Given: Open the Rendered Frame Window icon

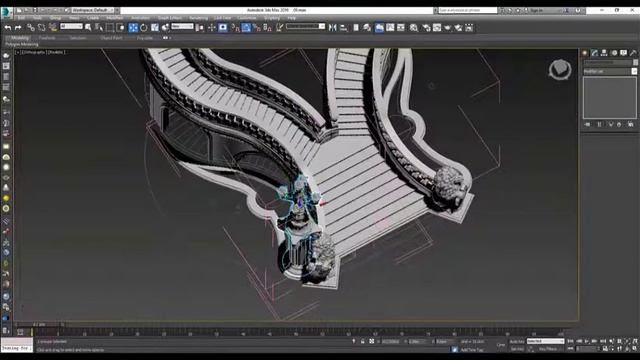Looking at the screenshot, I should pos(437,27).
